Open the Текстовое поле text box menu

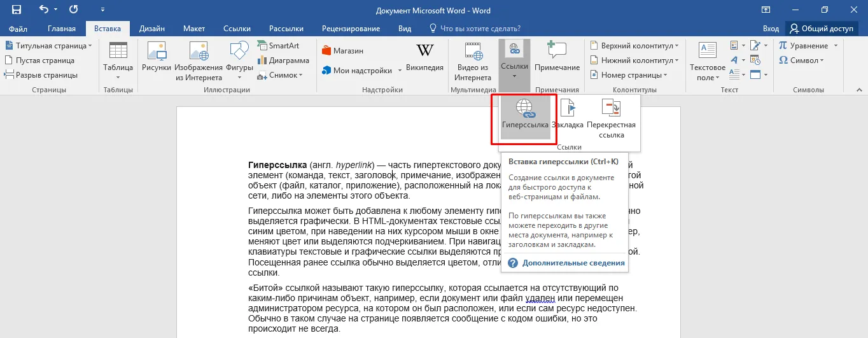[x=708, y=61]
